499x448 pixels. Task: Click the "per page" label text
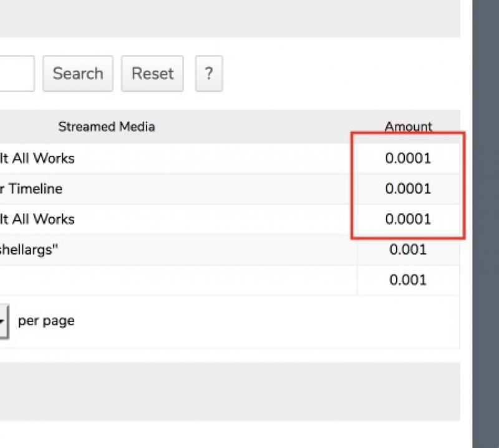(x=46, y=321)
